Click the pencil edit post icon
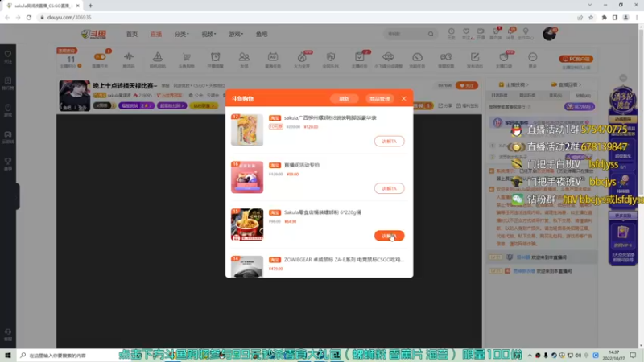Image resolution: width=644 pixels, height=362 pixels. coord(475,57)
